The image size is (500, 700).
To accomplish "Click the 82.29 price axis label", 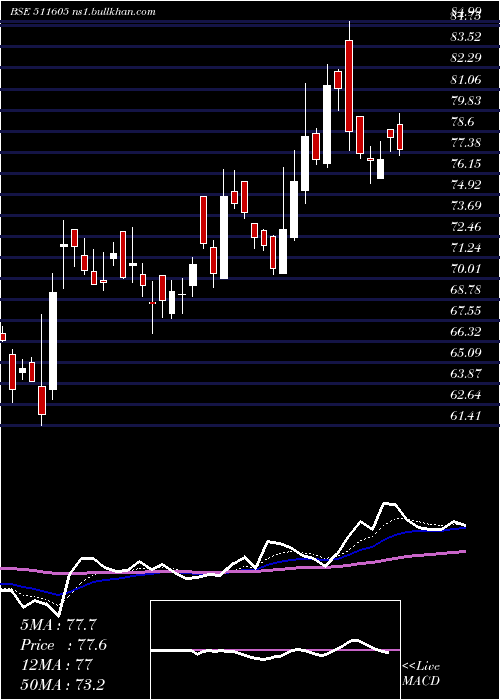I will [x=466, y=58].
